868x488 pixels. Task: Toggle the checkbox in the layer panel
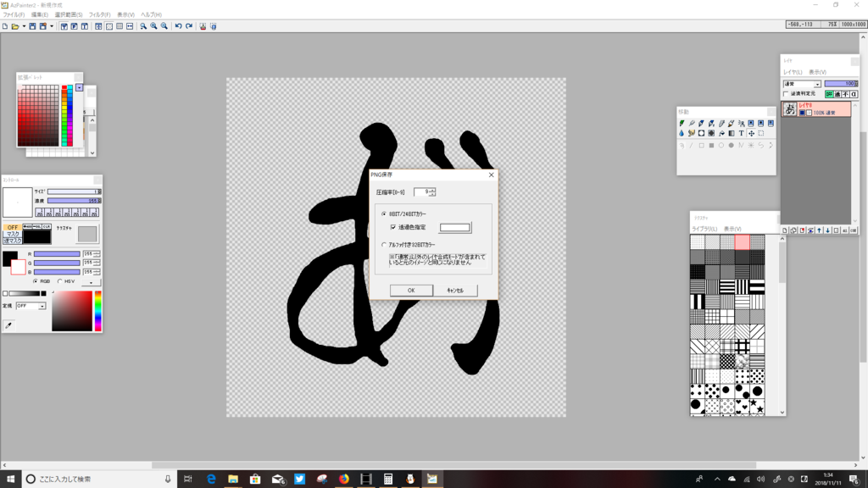(x=786, y=94)
